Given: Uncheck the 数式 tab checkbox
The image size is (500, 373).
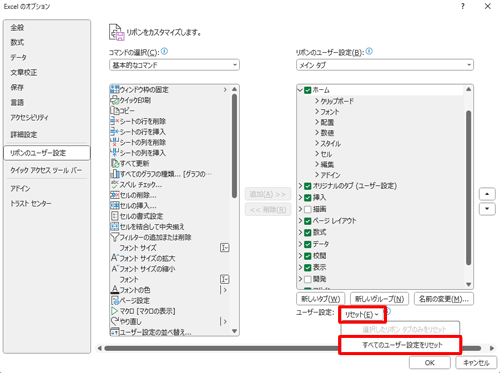Looking at the screenshot, I should [308, 232].
